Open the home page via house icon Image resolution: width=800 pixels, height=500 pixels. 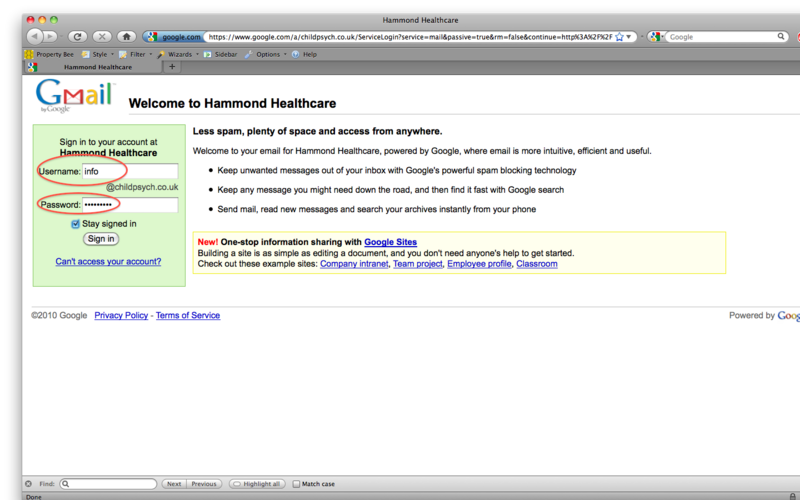point(127,36)
